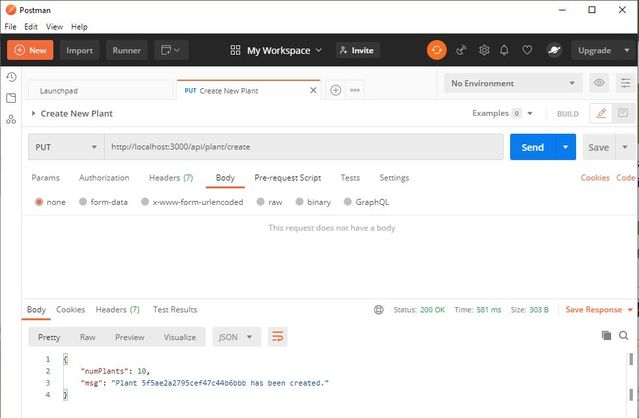Open the Upgrade dropdown arrow

(x=627, y=50)
